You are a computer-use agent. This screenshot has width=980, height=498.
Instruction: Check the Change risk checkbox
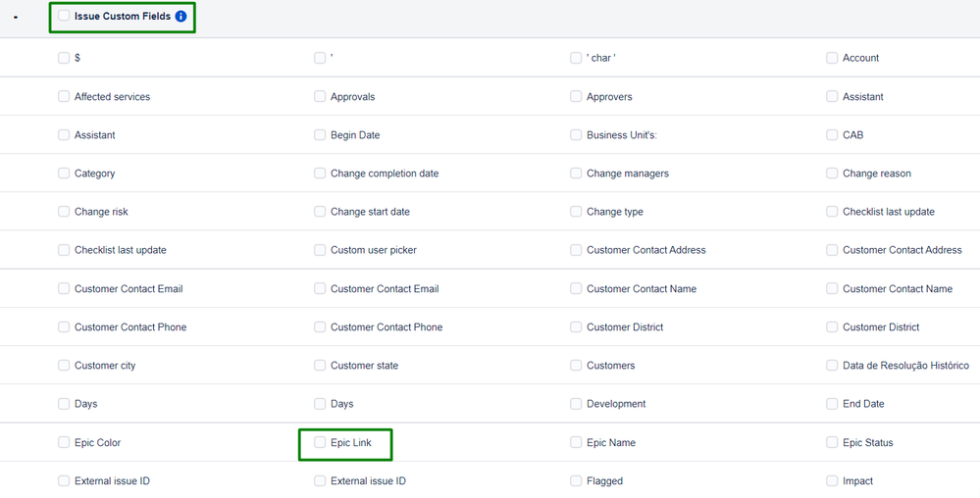pyautogui.click(x=64, y=212)
